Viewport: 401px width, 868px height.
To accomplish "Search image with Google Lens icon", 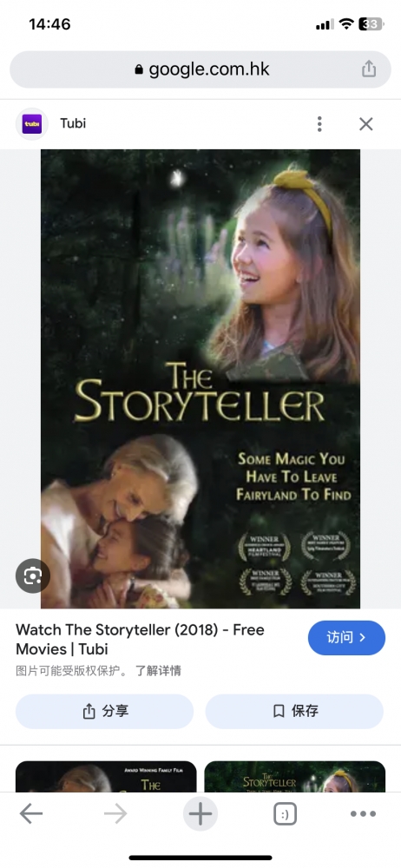I will [33, 575].
